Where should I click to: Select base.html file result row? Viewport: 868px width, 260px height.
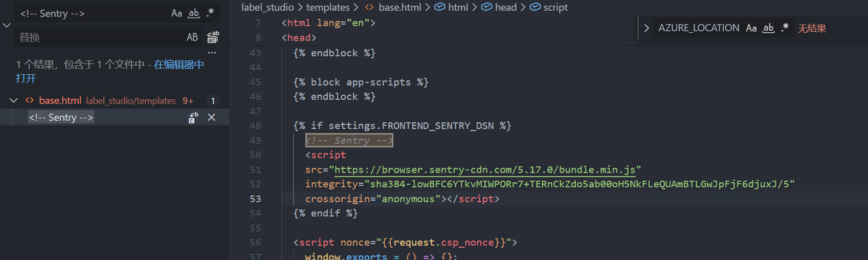pos(115,101)
